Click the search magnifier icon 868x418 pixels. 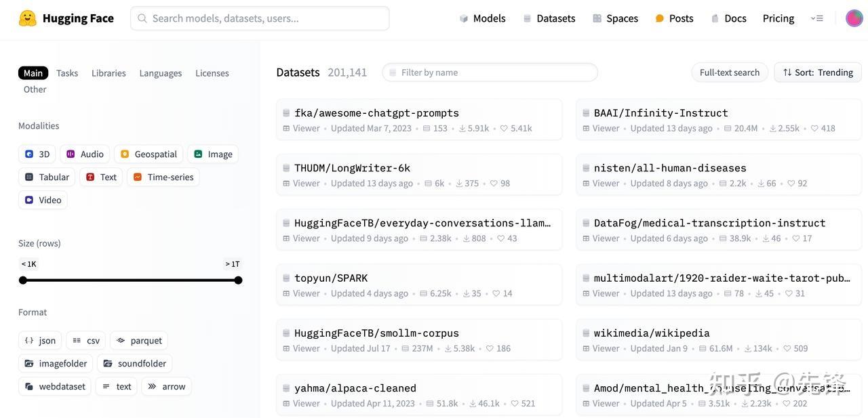click(142, 18)
